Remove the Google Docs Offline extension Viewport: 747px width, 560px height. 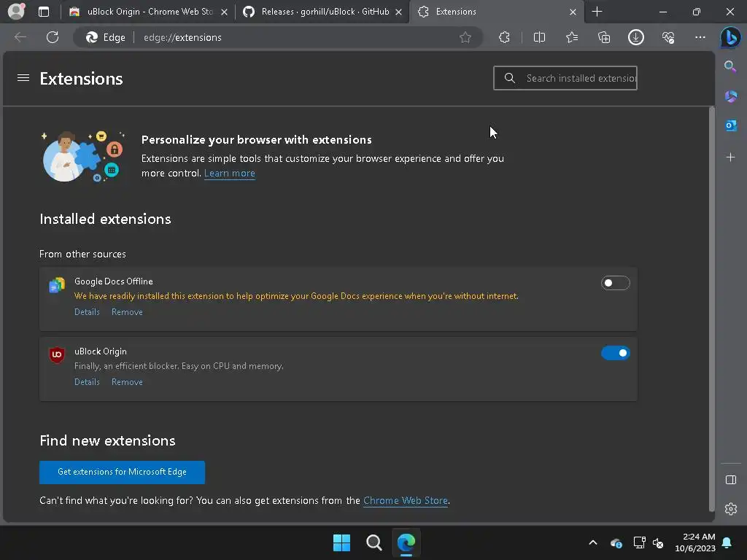(127, 312)
